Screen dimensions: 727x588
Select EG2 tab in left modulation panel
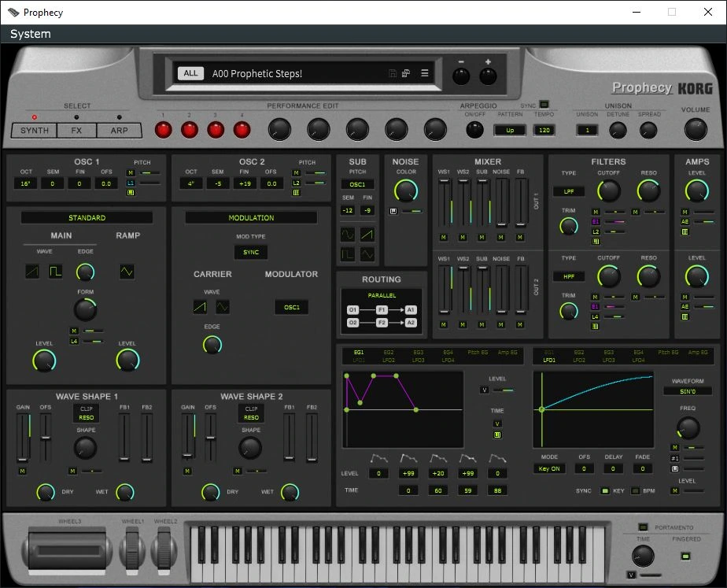[389, 353]
